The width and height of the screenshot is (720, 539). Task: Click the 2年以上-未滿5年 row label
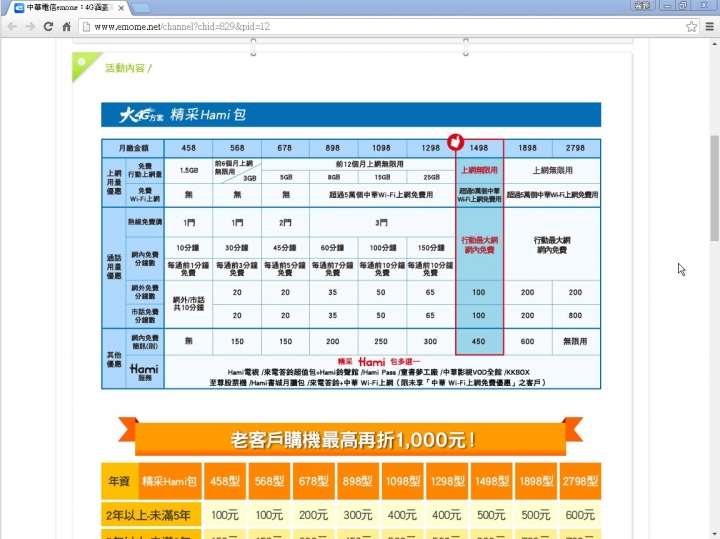[151, 515]
